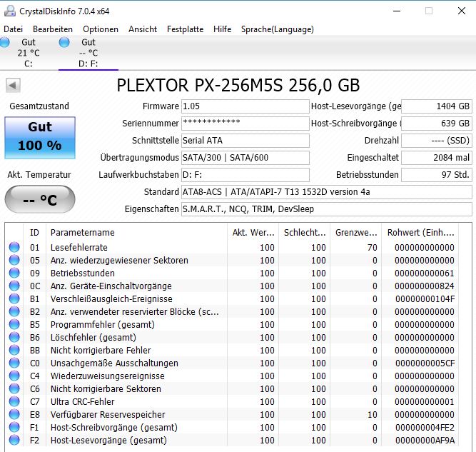
Task: Click status orb for Nicht korrigierbare Fehler
Action: coord(14,350)
